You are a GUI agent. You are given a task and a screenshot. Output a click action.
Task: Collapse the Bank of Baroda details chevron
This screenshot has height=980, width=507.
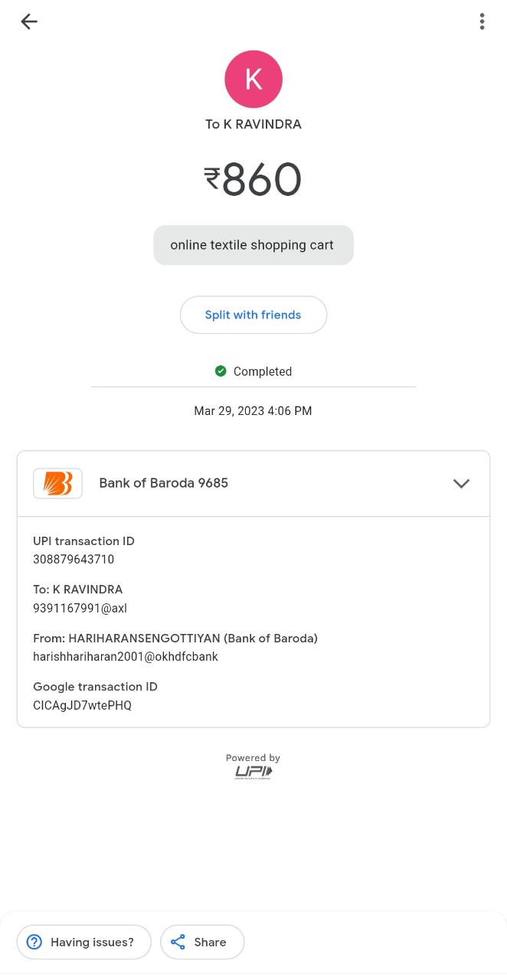[x=461, y=484]
